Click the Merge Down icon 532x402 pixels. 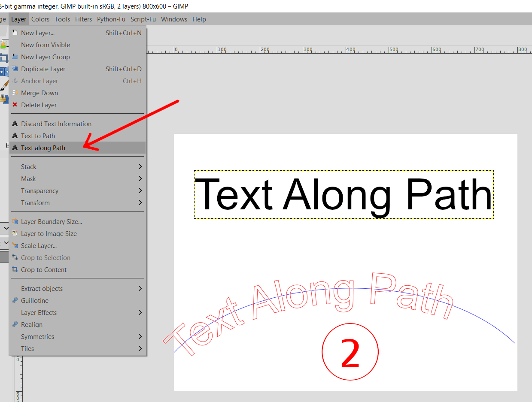coord(15,93)
